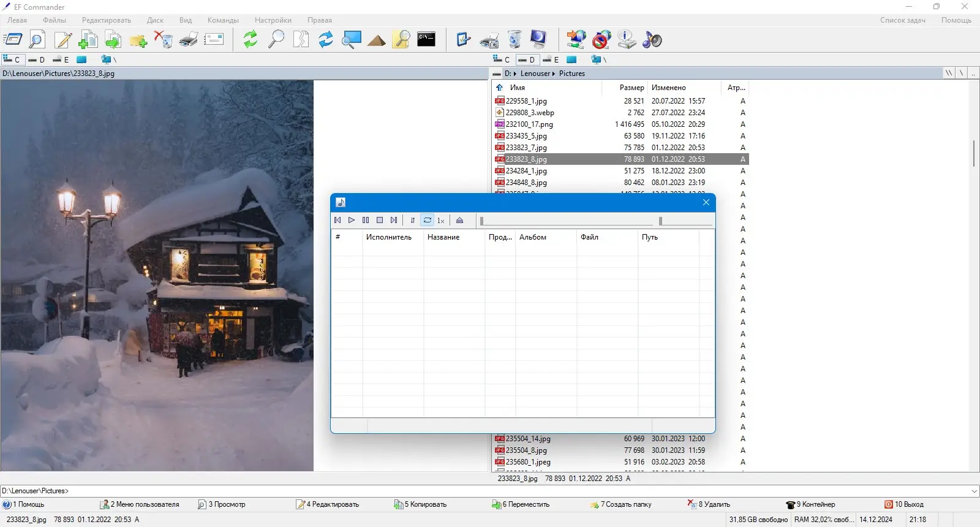Open the command prompt toolbar icon
The width and height of the screenshot is (980, 527).
click(x=426, y=40)
